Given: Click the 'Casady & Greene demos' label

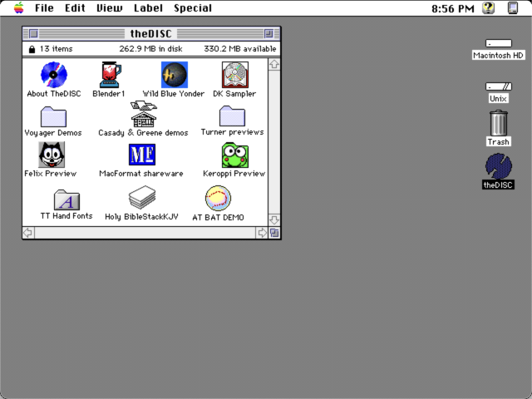Looking at the screenshot, I should pos(143,133).
